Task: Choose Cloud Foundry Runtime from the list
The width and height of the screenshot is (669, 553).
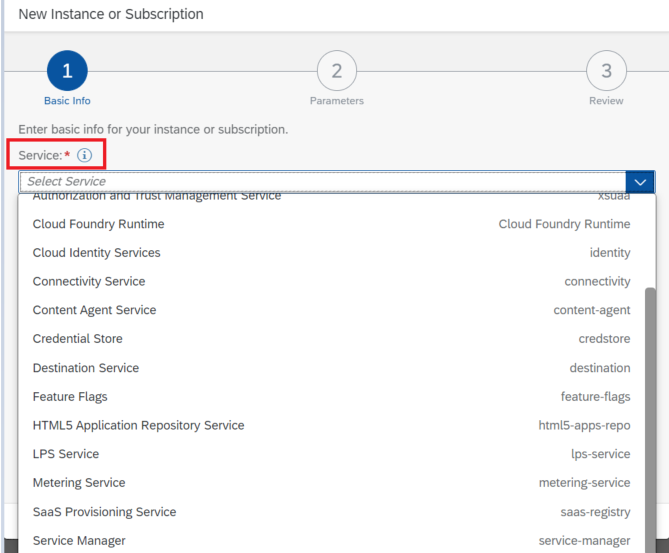Action: tap(332, 224)
